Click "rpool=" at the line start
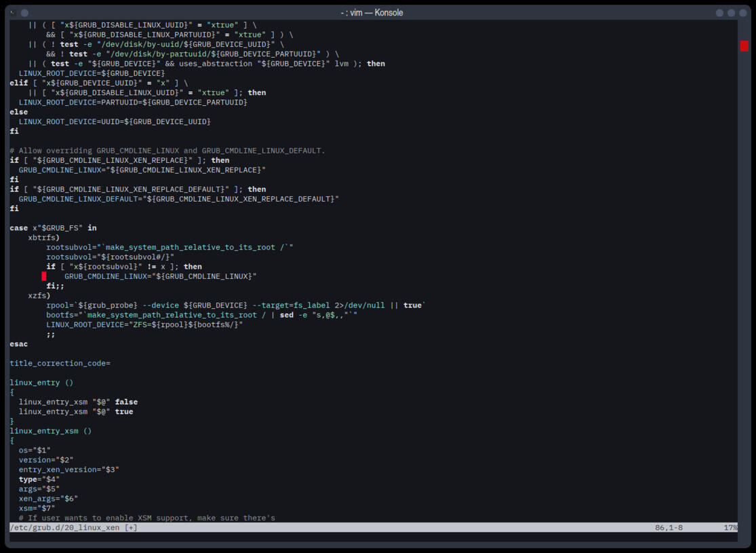Viewport: 756px width, 553px height. (x=60, y=305)
